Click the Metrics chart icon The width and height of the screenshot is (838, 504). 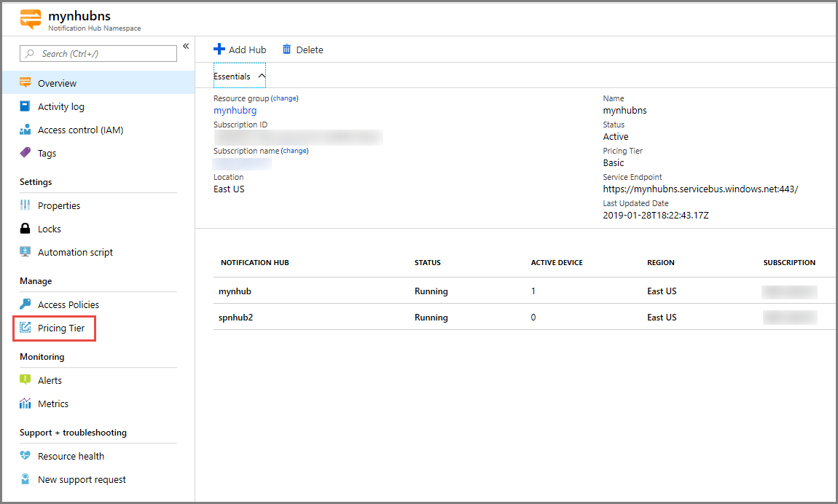click(26, 403)
